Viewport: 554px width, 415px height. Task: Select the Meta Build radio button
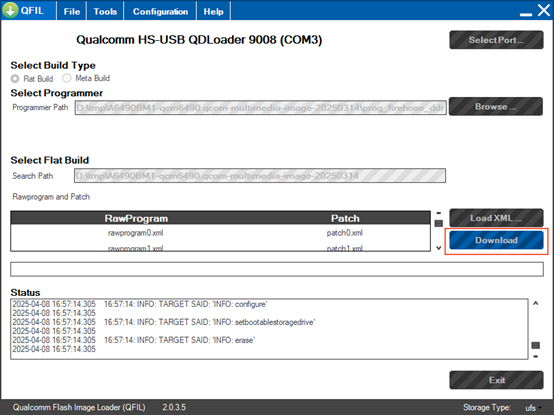click(67, 78)
